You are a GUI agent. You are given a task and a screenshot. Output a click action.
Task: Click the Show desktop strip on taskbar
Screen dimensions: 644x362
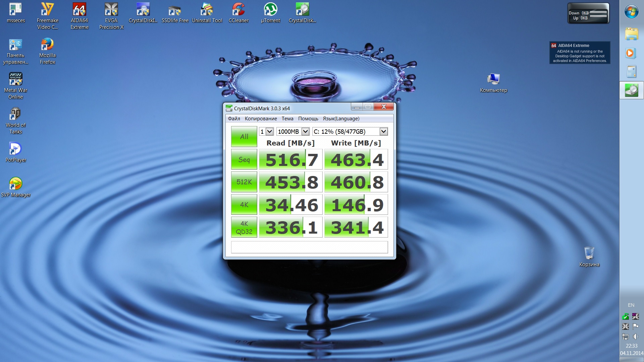[x=632, y=360]
